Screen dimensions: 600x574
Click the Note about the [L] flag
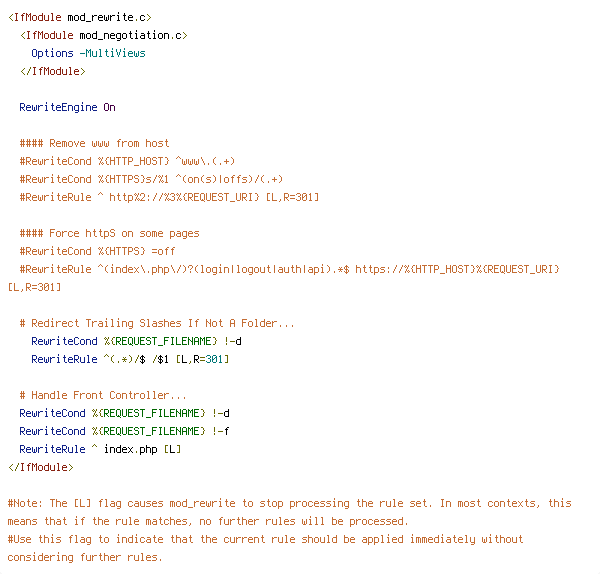point(290,512)
